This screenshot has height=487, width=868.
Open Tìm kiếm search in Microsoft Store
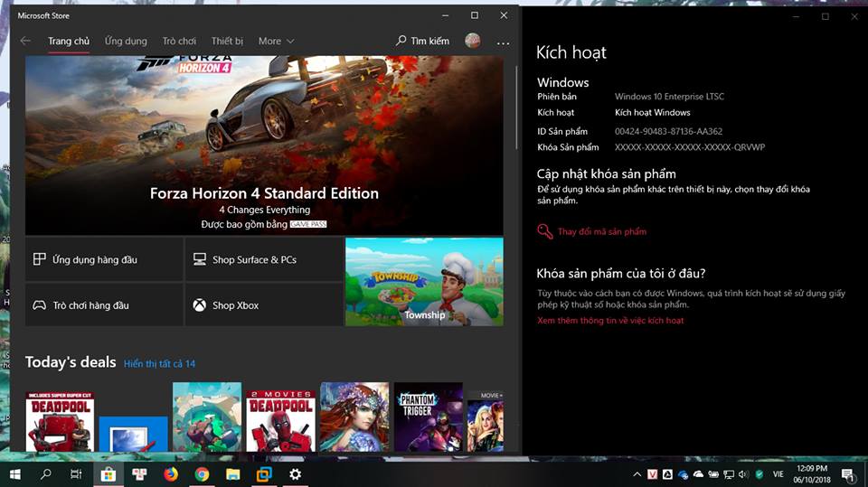423,41
